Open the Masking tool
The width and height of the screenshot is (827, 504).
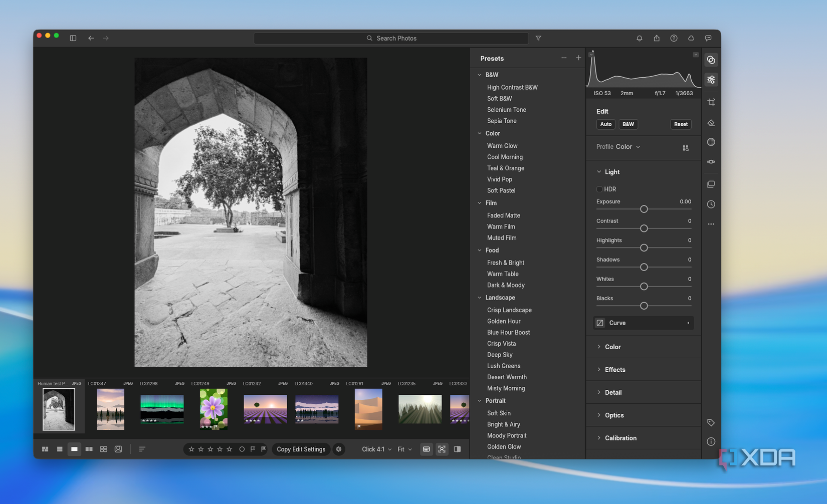pos(711,142)
